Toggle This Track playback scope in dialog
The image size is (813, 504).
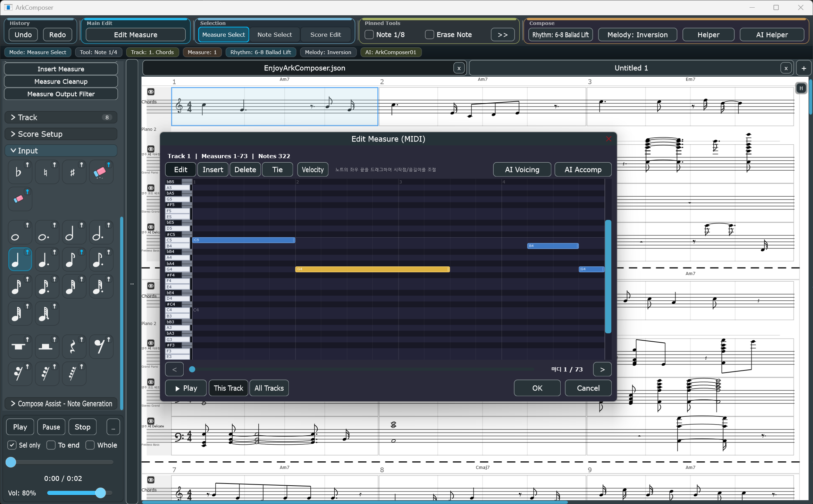point(228,388)
